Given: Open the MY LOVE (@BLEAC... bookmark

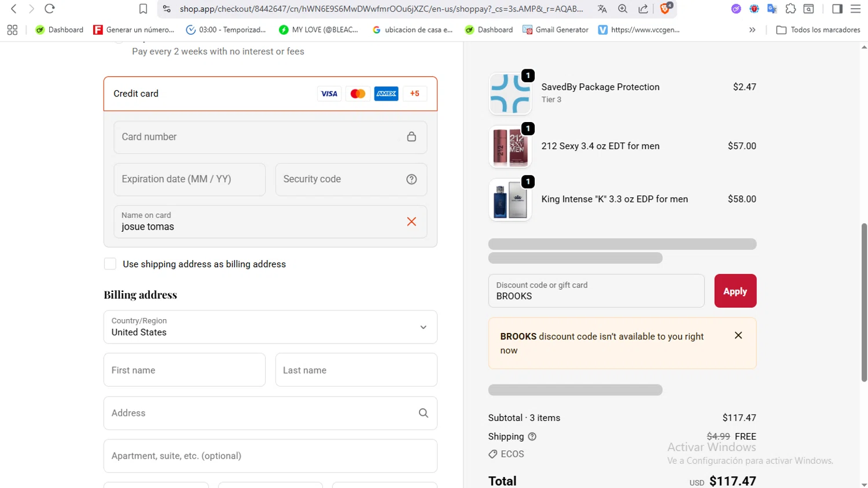Looking at the screenshot, I should 318,29.
